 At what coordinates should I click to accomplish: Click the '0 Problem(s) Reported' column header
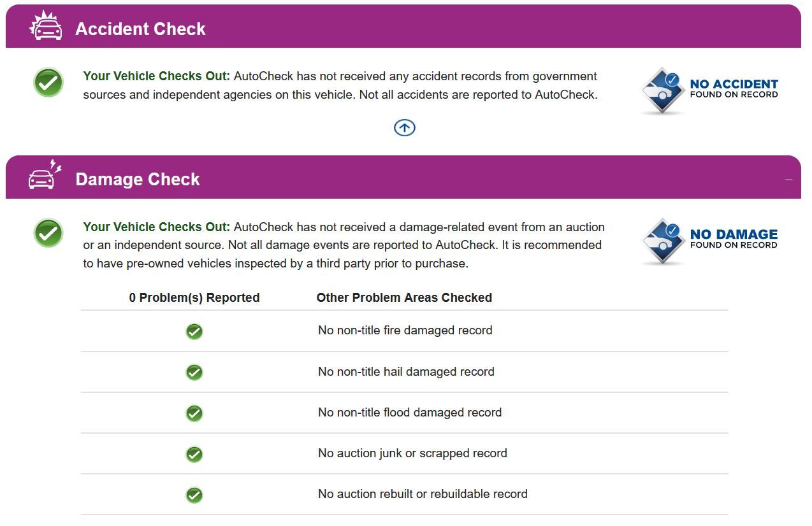tap(194, 297)
